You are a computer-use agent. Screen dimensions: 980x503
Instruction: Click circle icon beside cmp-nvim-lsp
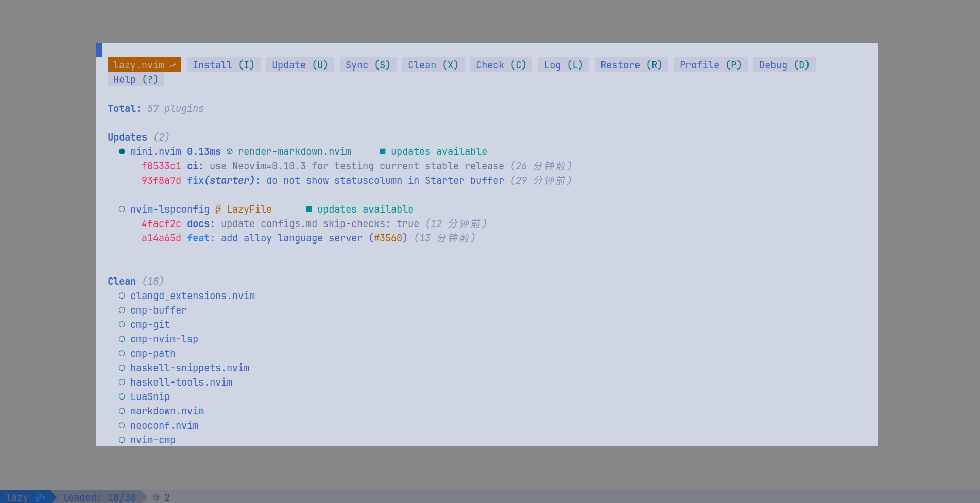[122, 339]
